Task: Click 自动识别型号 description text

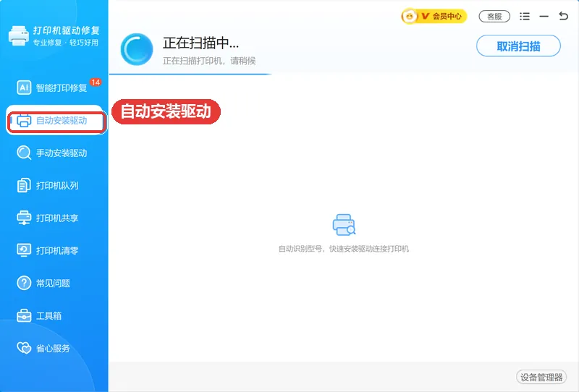Action: pyautogui.click(x=343, y=249)
